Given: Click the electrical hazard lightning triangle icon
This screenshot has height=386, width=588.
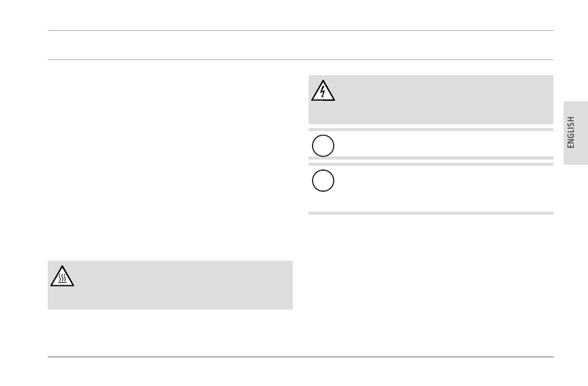Looking at the screenshot, I should coord(323,90).
